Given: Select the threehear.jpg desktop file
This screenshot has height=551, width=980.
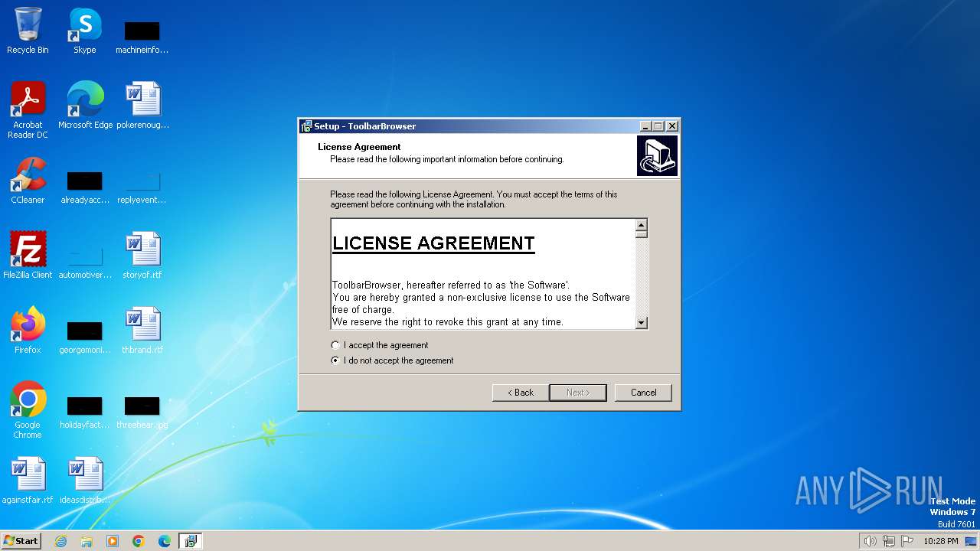Looking at the screenshot, I should click(x=142, y=412).
